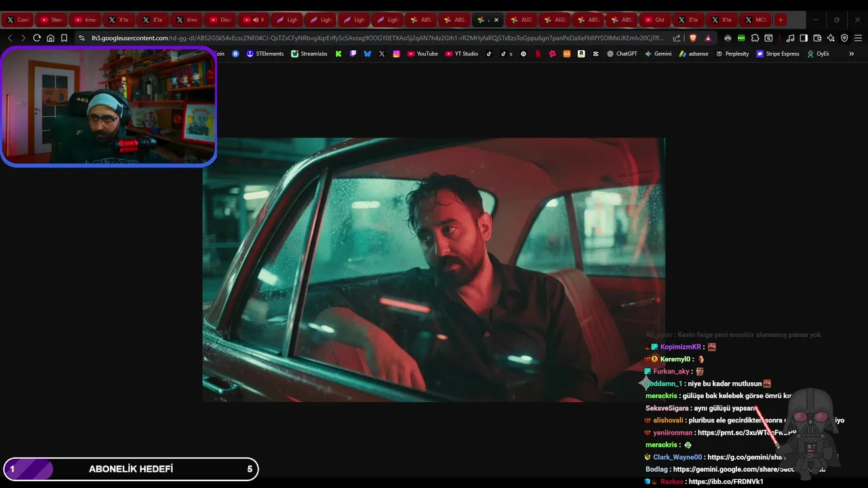Open the Netflix bookmark icon
Image resolution: width=868 pixels, height=488 pixels.
538,54
